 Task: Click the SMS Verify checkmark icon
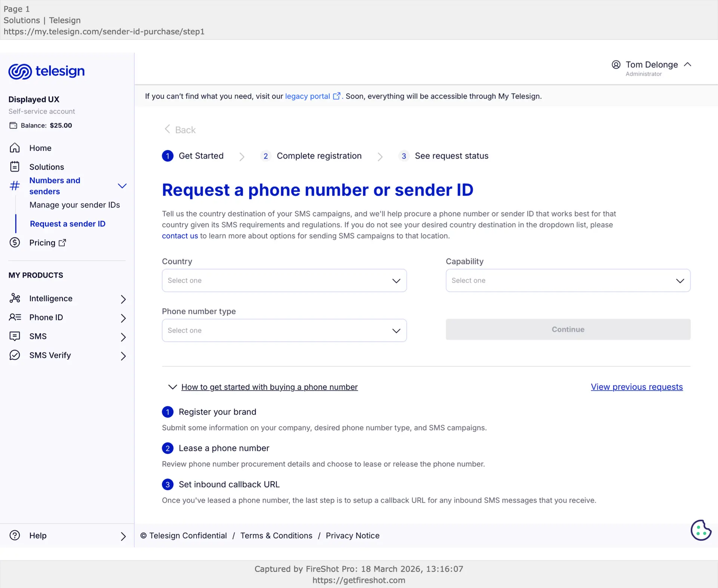(15, 355)
